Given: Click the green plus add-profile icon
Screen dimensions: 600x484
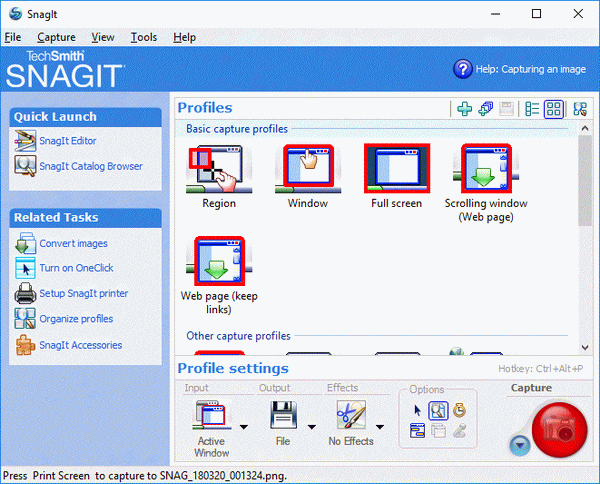Looking at the screenshot, I should click(x=464, y=109).
